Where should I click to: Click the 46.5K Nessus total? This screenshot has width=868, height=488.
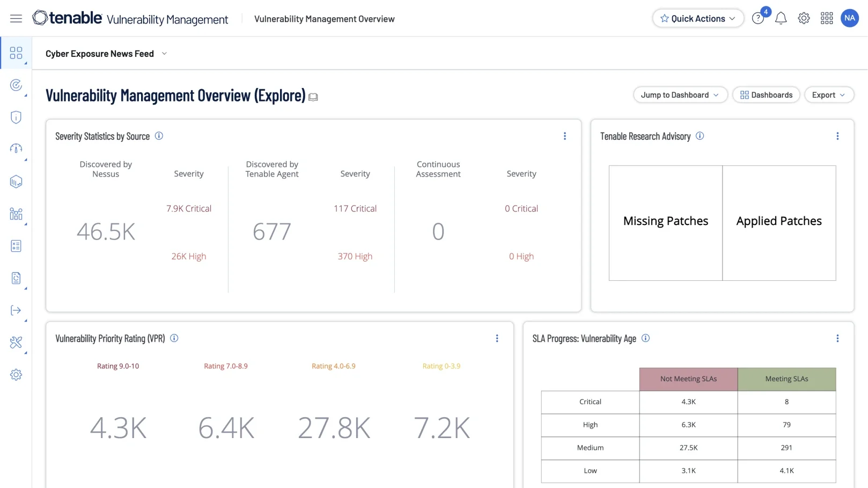[106, 232]
